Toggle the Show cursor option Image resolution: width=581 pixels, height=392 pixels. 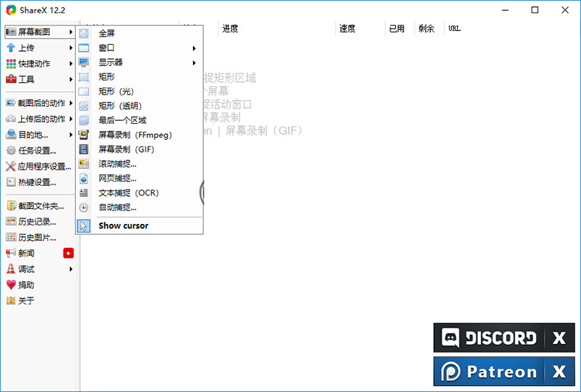tap(122, 225)
